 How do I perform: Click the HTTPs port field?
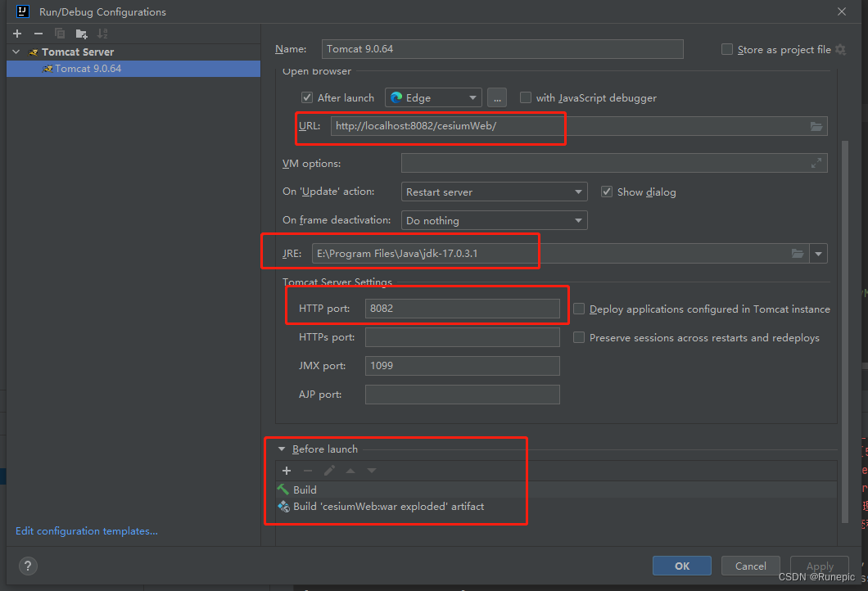click(x=462, y=337)
